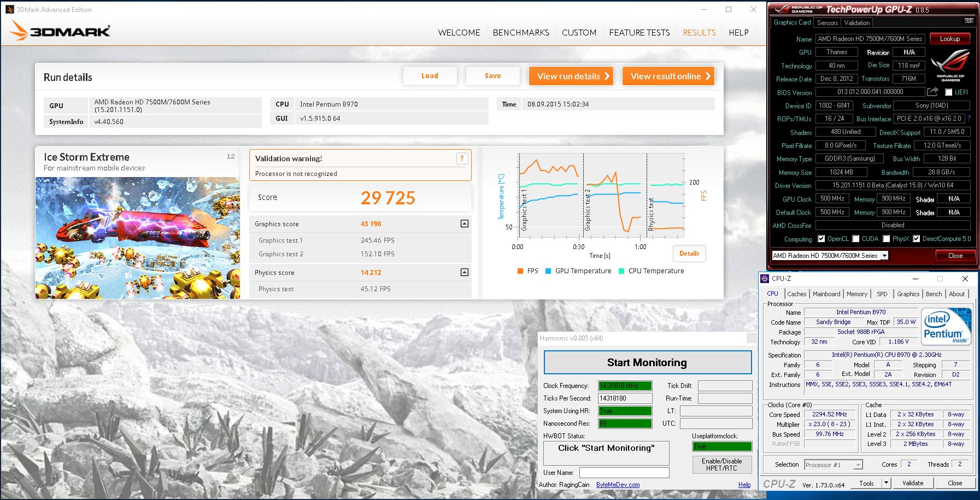Image resolution: width=980 pixels, height=500 pixels.
Task: Click the Load button in Run details
Action: click(x=430, y=76)
